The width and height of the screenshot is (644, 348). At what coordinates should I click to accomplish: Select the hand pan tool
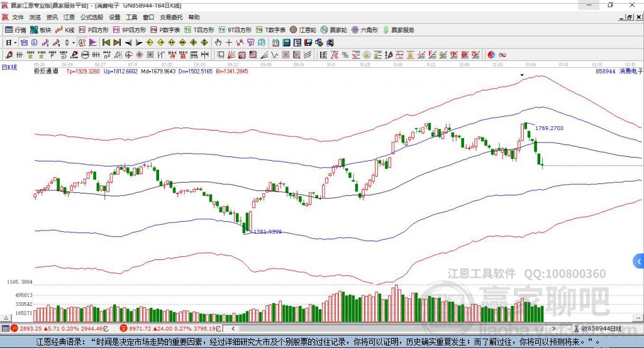pos(218,43)
